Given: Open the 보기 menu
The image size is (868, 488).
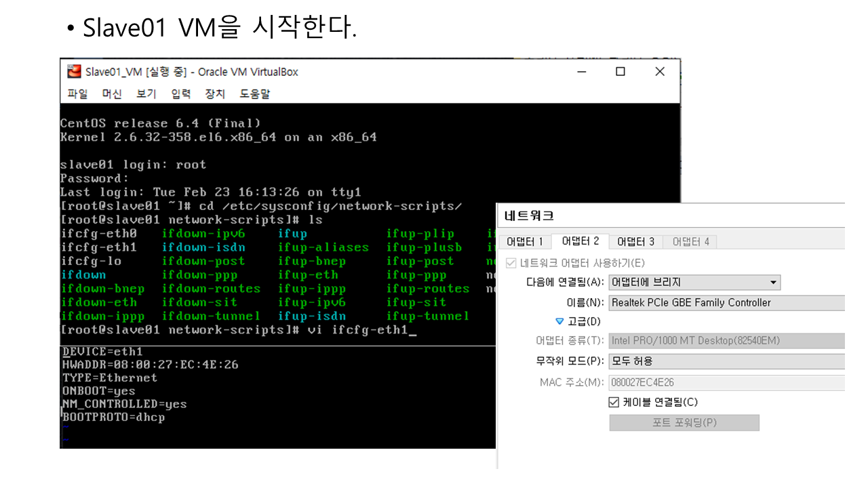Looking at the screenshot, I should (146, 94).
